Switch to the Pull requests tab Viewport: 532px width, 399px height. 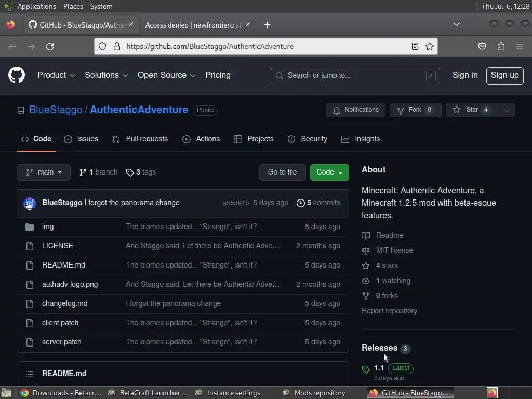[140, 139]
